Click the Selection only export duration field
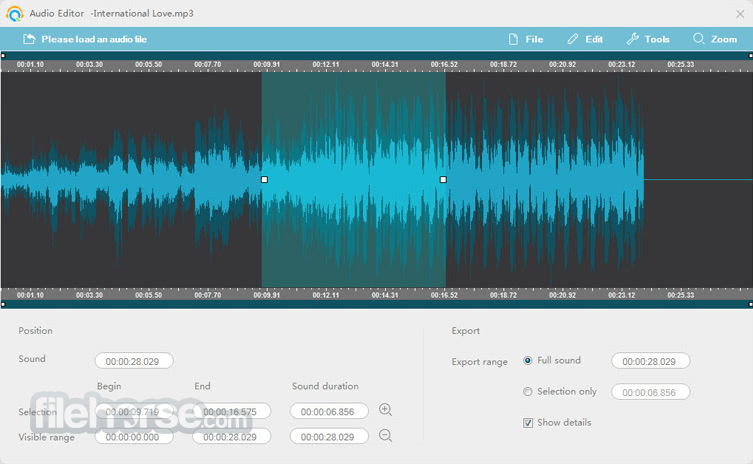The image size is (753, 464). click(651, 392)
